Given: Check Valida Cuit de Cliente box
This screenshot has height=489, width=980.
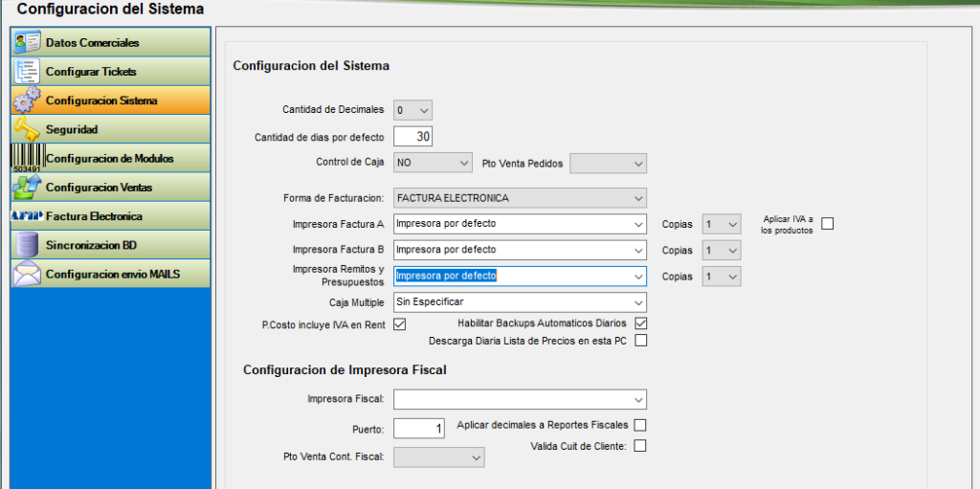Looking at the screenshot, I should click(641, 445).
